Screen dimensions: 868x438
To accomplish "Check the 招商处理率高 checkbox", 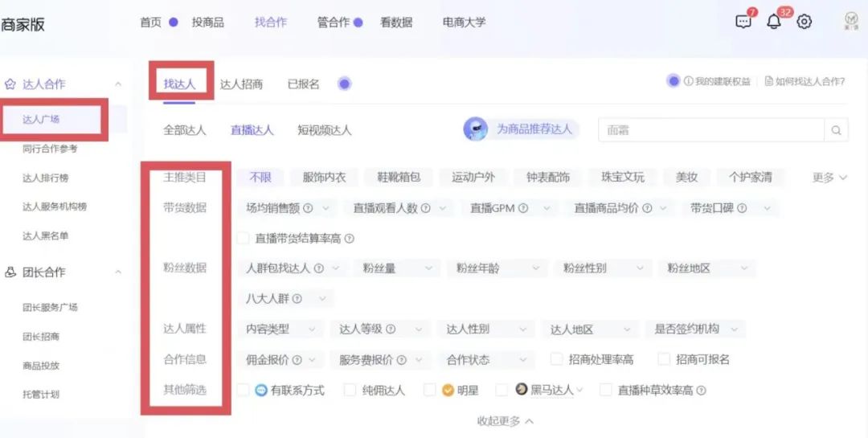I will (x=556, y=358).
